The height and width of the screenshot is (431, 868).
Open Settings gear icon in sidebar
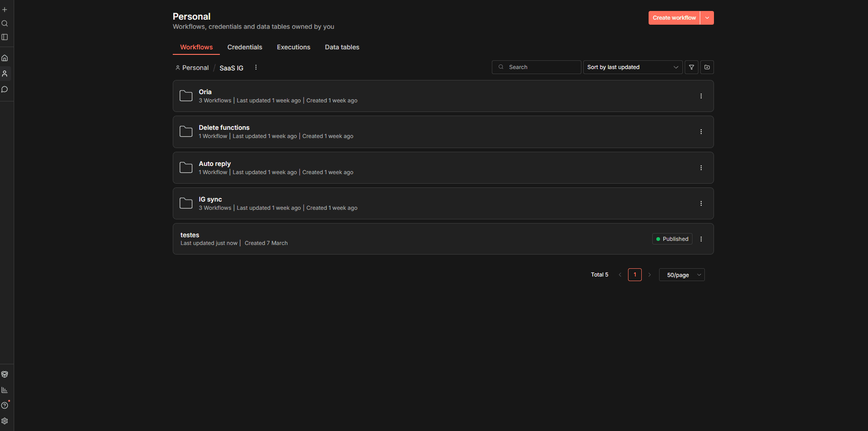click(5, 421)
